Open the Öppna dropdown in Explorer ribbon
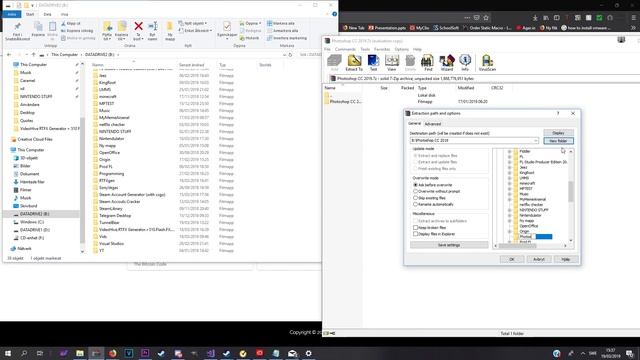 point(251,23)
